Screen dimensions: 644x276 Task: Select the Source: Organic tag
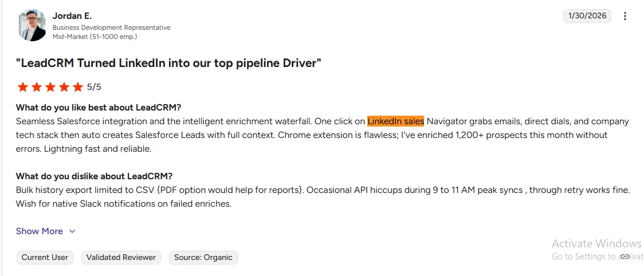(x=203, y=258)
